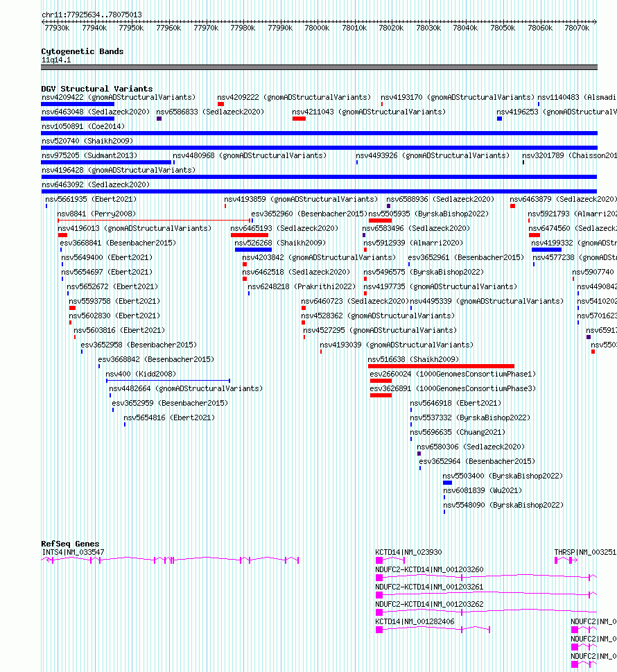The height and width of the screenshot is (672, 617).
Task: Click the nsv1050891 (Coe2014) variant label
Action: coord(83,126)
